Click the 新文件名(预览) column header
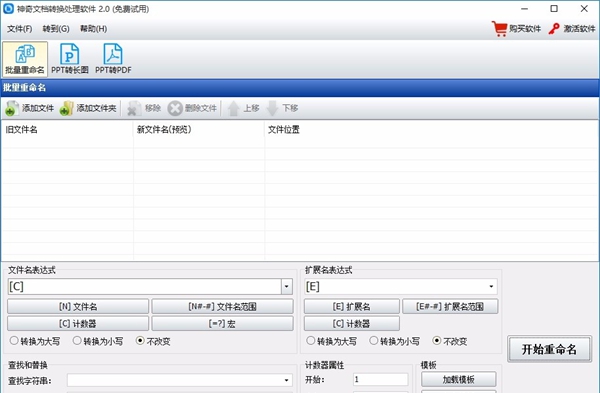The width and height of the screenshot is (600, 393). pos(199,130)
